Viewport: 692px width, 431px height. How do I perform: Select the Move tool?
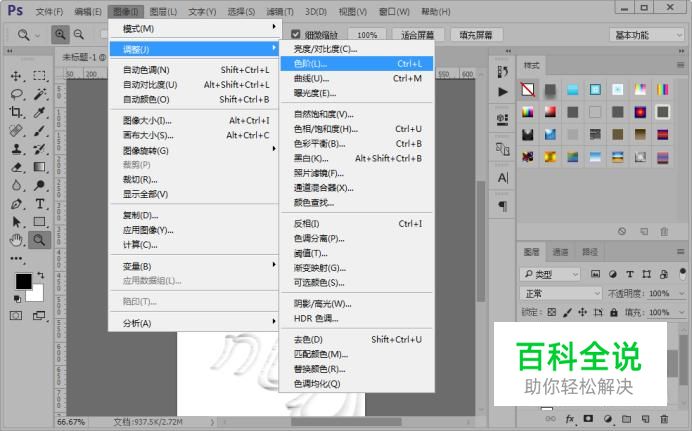(x=16, y=76)
